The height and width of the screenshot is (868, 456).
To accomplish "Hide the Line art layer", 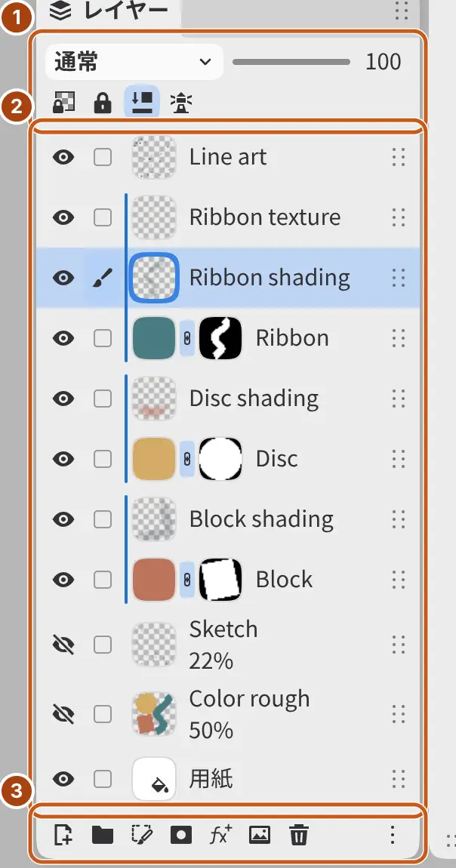I will pos(63,157).
